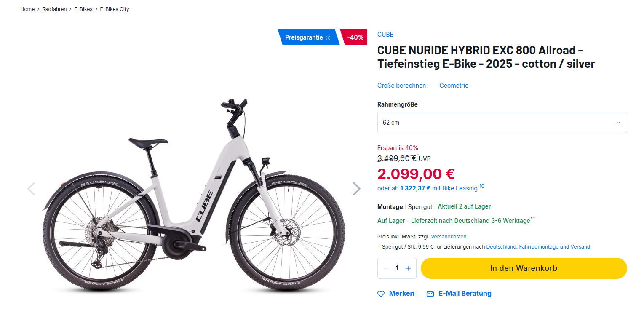Go to the Home breadcrumb
The height and width of the screenshot is (321, 644).
tap(27, 9)
